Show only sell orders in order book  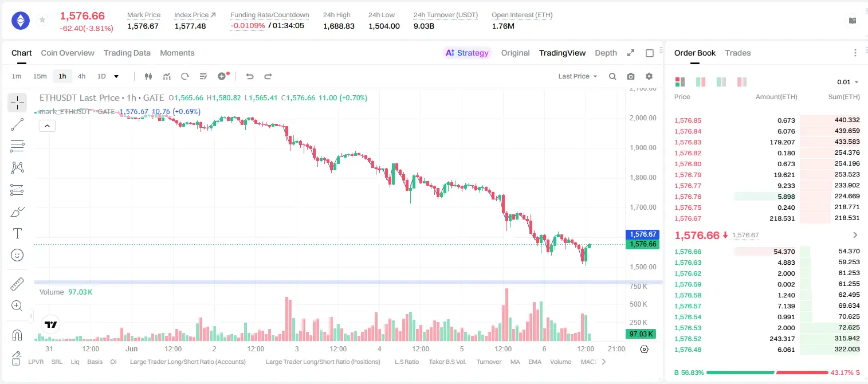[741, 82]
